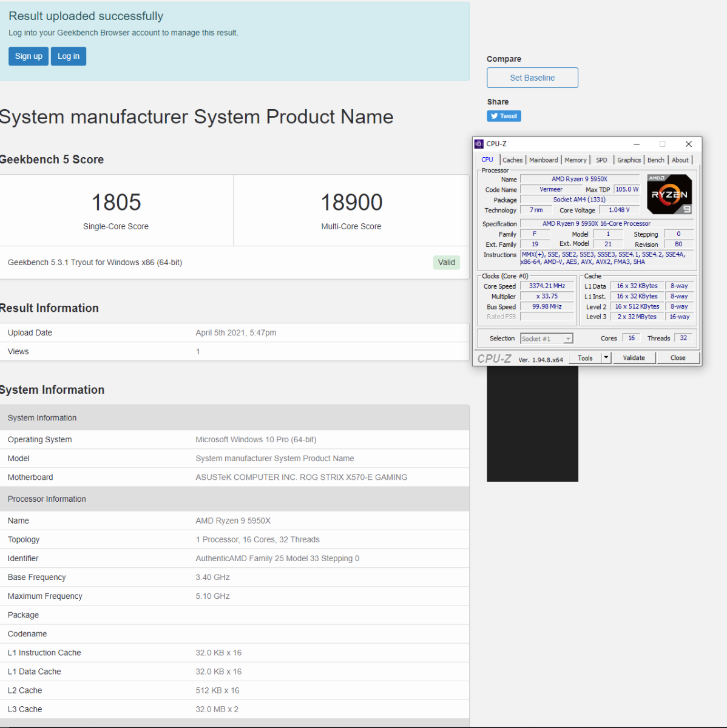Click the CPU-Z app icon in title bar
727x728 pixels.
(x=479, y=144)
